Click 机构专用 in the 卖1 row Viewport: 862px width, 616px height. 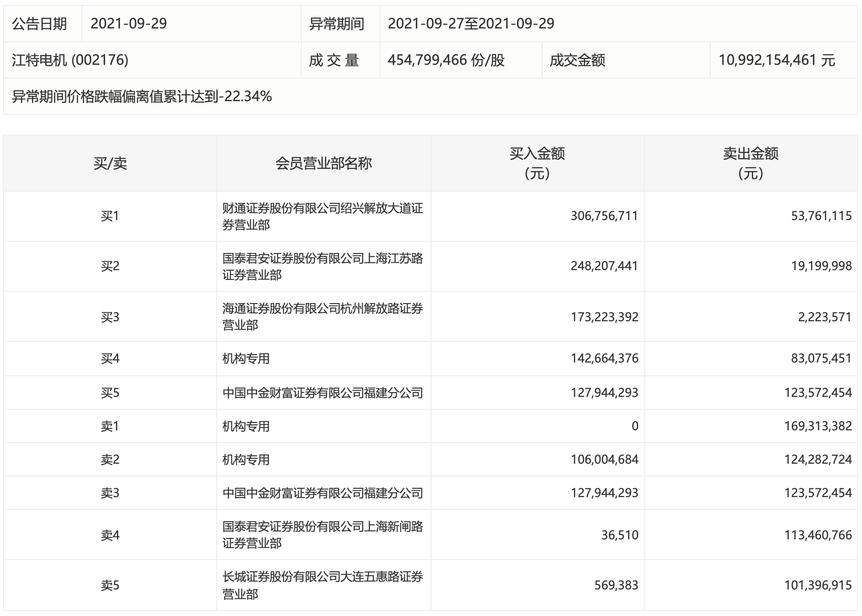246,426
